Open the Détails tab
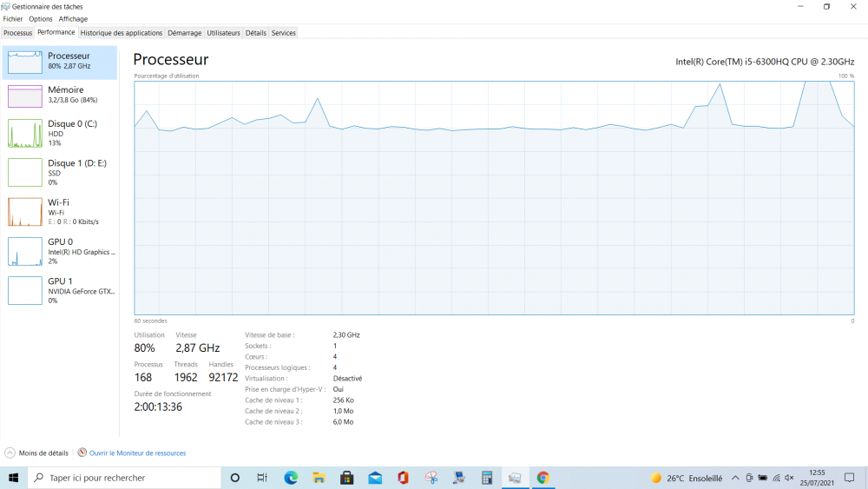The height and width of the screenshot is (489, 868). click(x=255, y=33)
